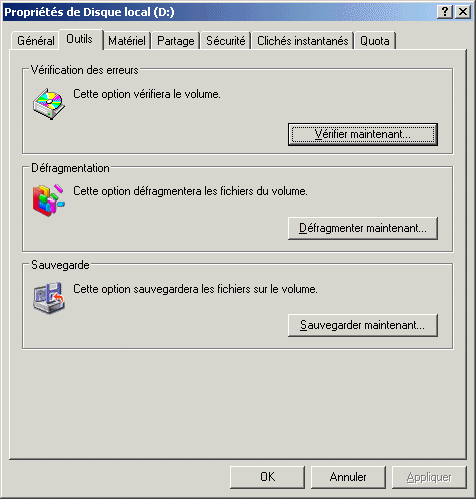The image size is (476, 499).
Task: Click the Sauvegarder maintenant button
Action: click(x=363, y=325)
